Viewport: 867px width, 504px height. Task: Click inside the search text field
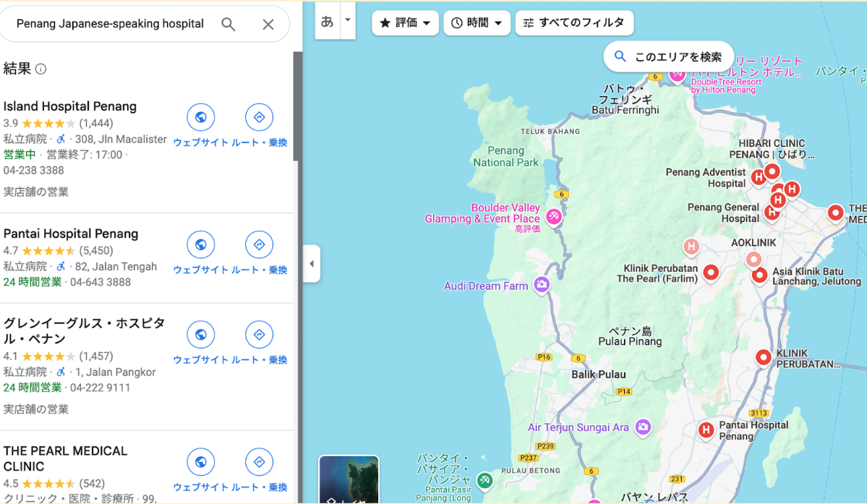[x=110, y=25]
